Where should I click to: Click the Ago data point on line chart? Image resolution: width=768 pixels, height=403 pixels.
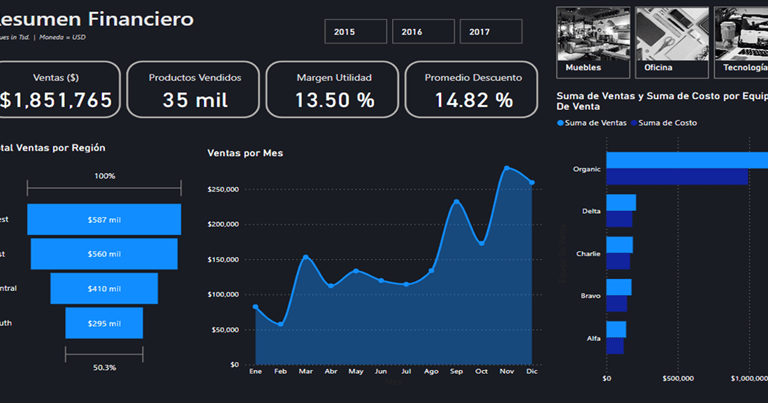432,271
